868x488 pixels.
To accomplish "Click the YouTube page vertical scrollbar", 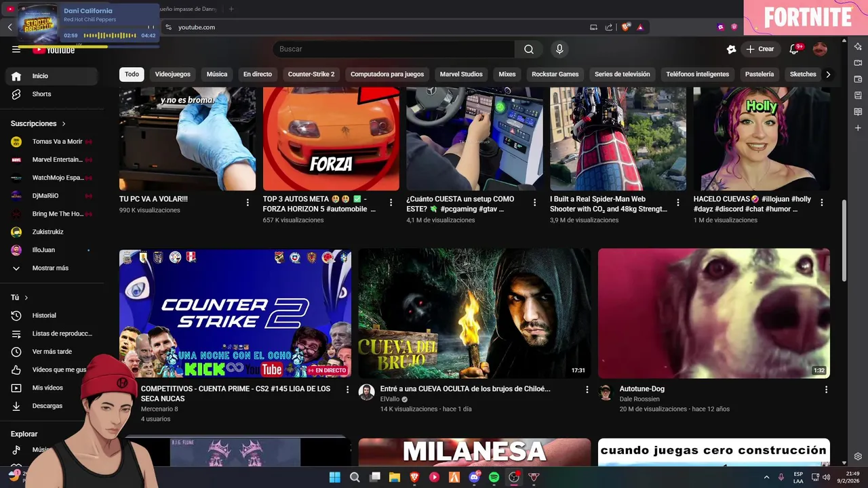I will [x=844, y=240].
